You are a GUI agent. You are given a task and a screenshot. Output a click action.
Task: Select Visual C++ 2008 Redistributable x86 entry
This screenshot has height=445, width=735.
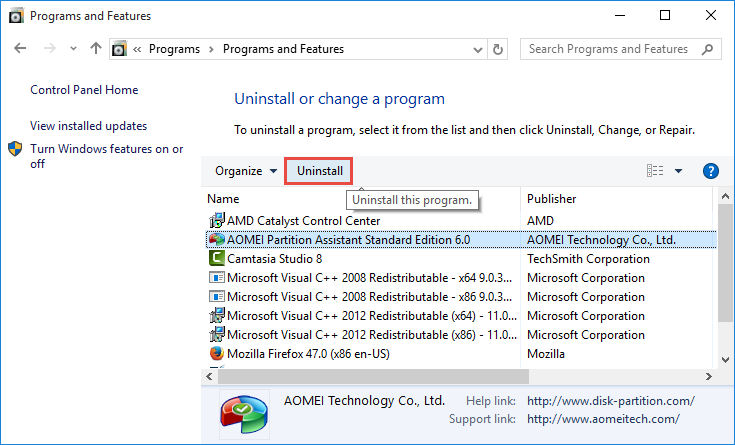(x=369, y=297)
